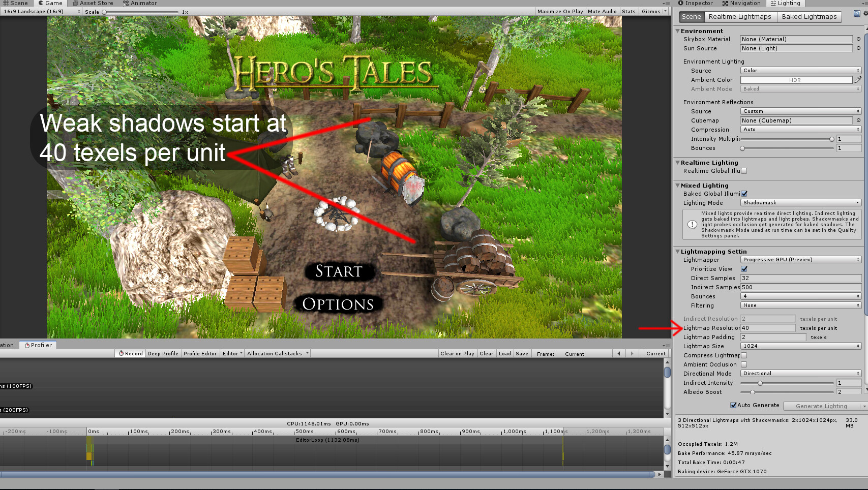
Task: Click Deep Profile in Profiler toolbar
Action: coord(163,353)
